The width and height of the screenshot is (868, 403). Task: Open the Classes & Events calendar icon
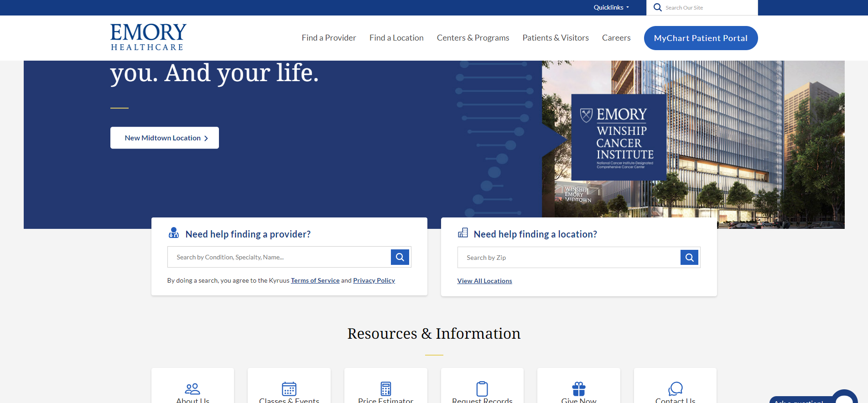click(289, 389)
